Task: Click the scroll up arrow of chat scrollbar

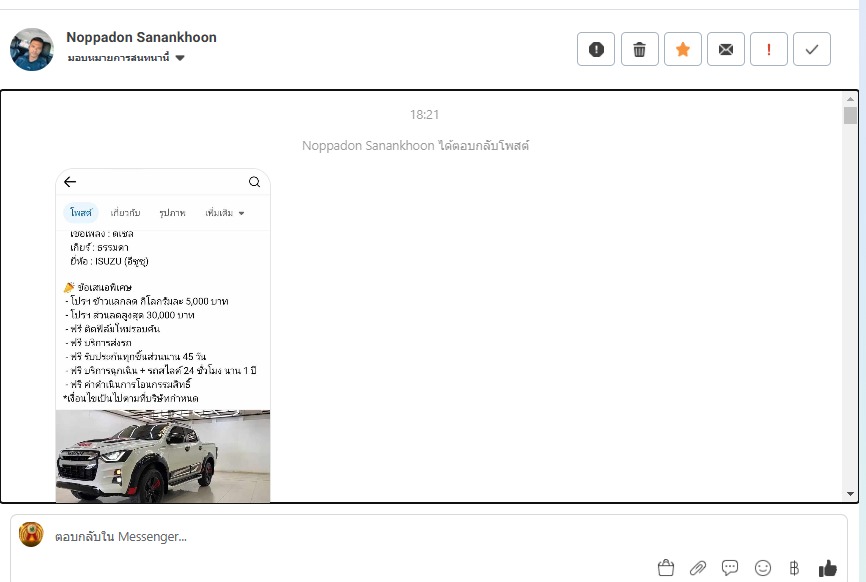Action: [x=850, y=99]
